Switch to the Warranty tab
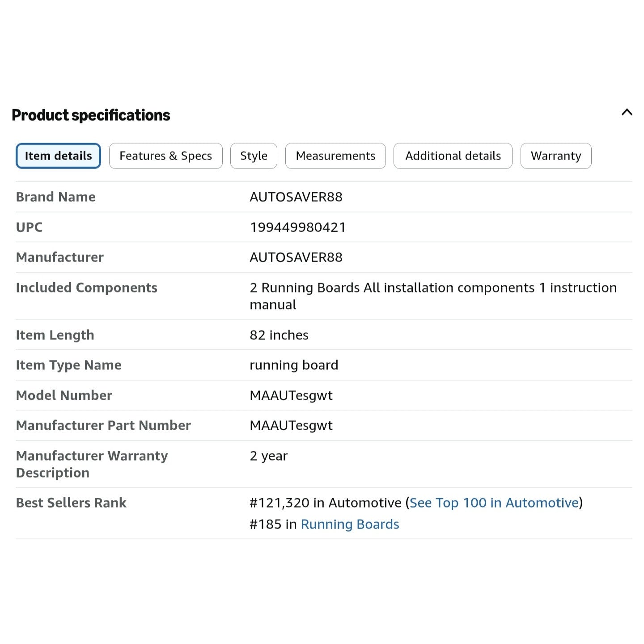644x644 pixels. (x=556, y=156)
